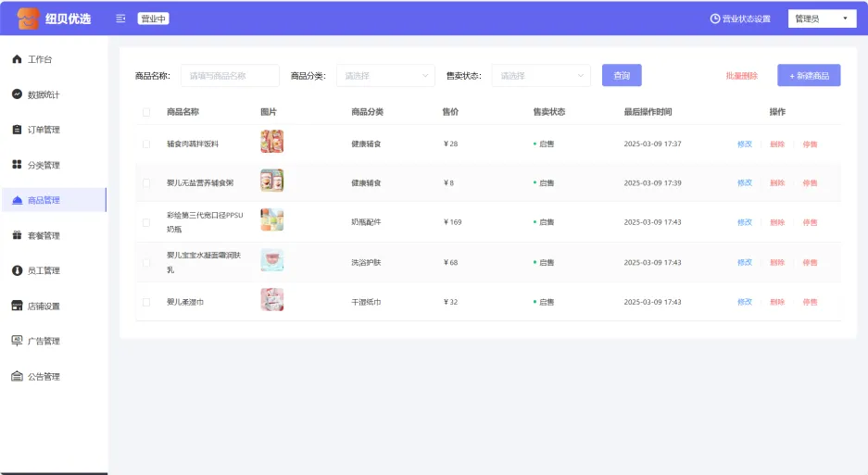Click the 员工管理 person icon
Viewport: 868px width, 475px height.
coord(17,270)
